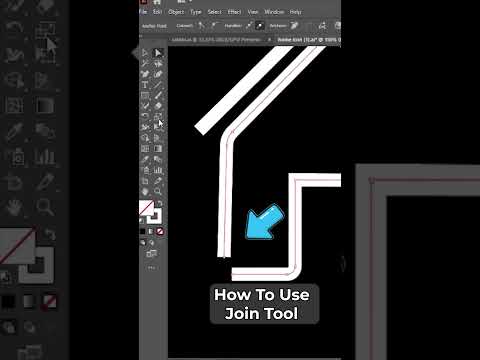Open the Effect menu

coord(234,12)
